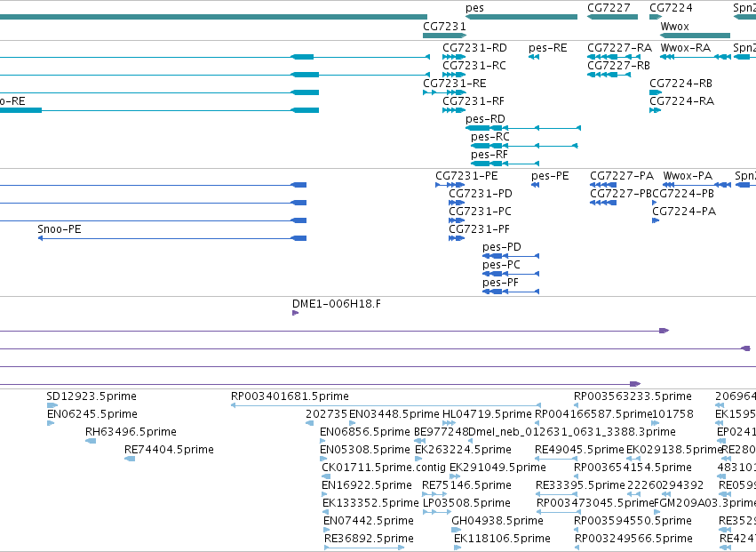Select the RP003563233.5prime EST

[x=577, y=405]
